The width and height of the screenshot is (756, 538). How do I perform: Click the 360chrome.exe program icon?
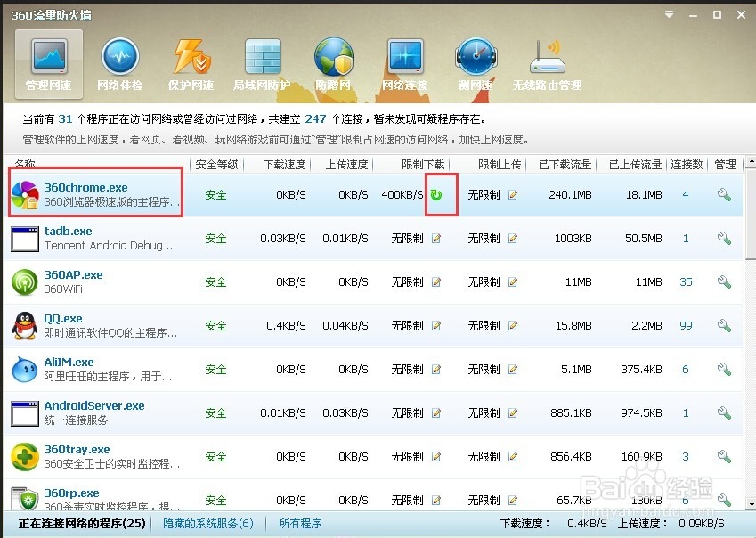point(25,195)
